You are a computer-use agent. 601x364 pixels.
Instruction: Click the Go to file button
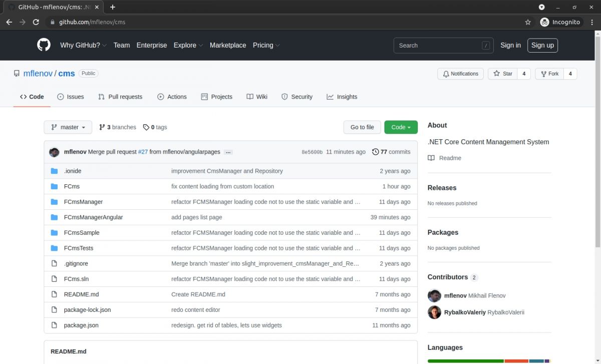(362, 127)
